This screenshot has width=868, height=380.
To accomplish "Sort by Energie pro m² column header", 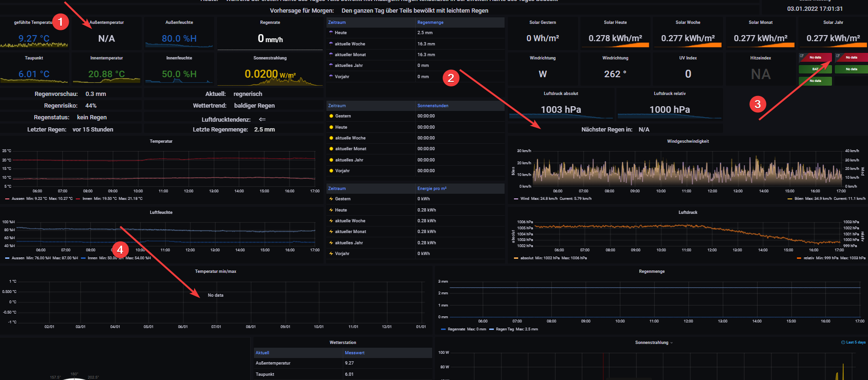I will tap(432, 189).
